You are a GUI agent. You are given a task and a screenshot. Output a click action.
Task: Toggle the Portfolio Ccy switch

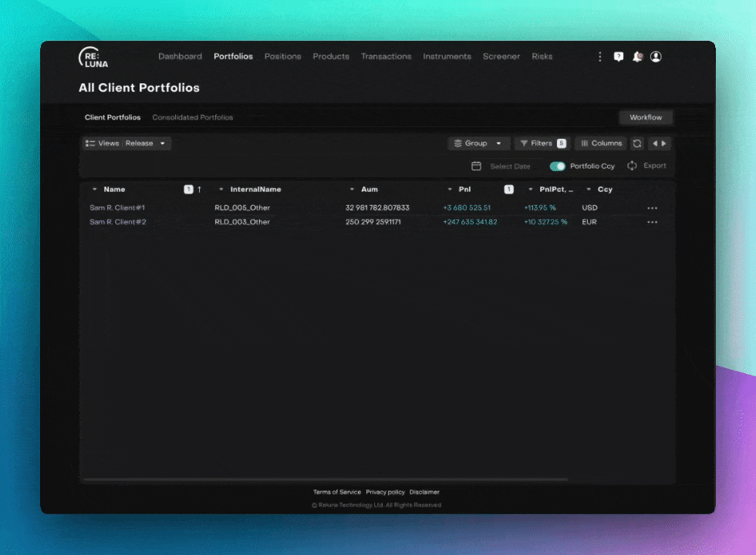point(557,166)
